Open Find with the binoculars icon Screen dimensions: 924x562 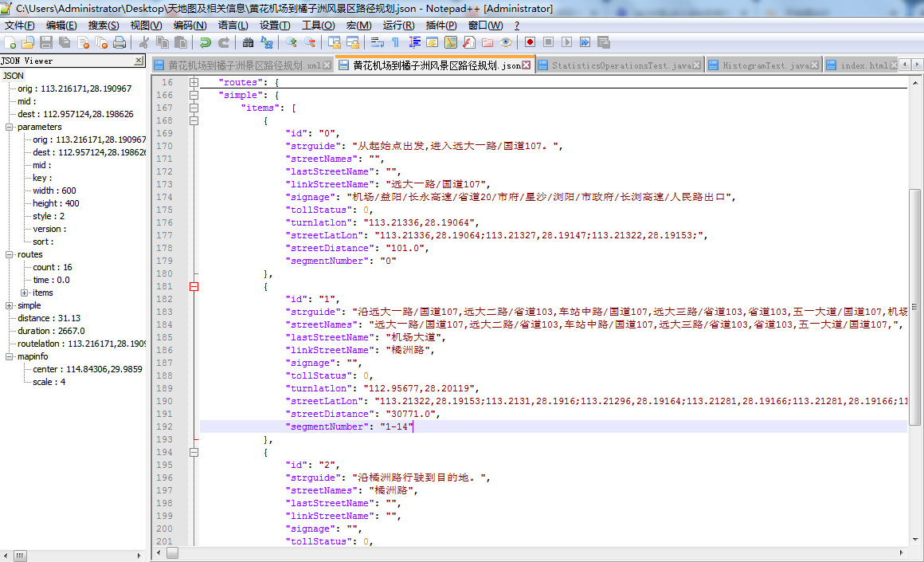[249, 42]
